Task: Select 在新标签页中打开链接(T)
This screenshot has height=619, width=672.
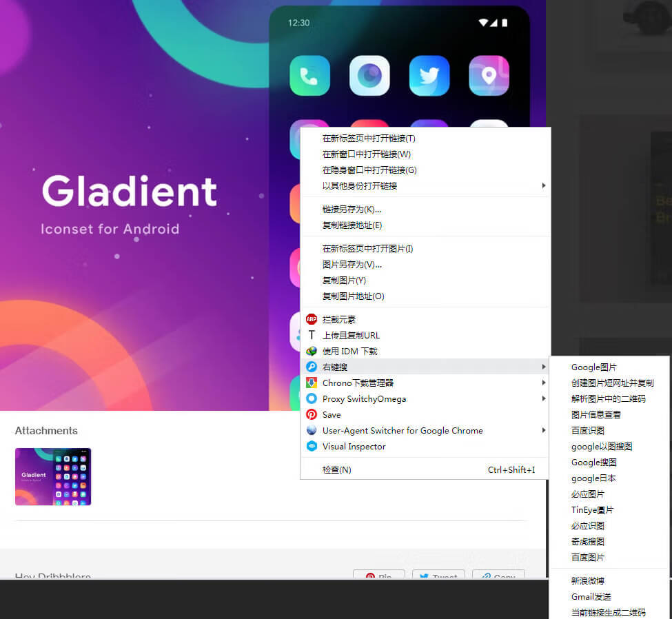Action: coord(425,139)
